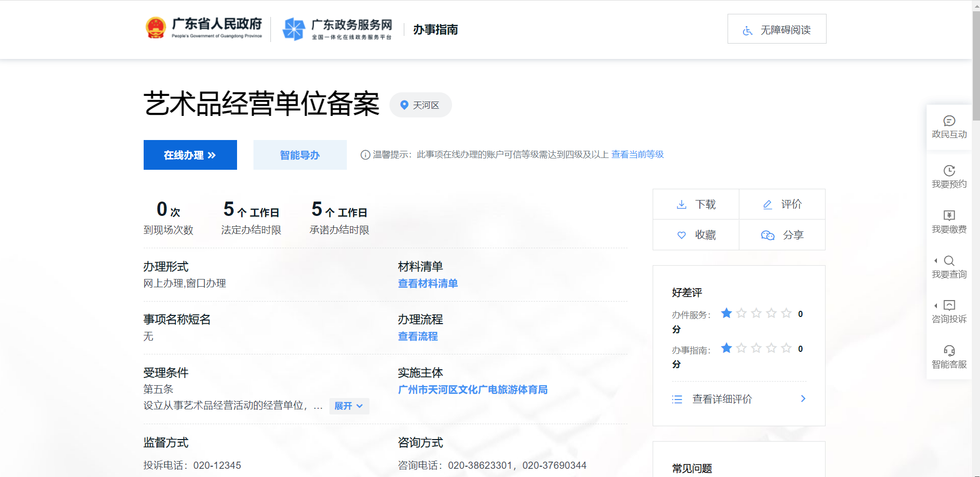Click the 办事指南 header label

435,30
